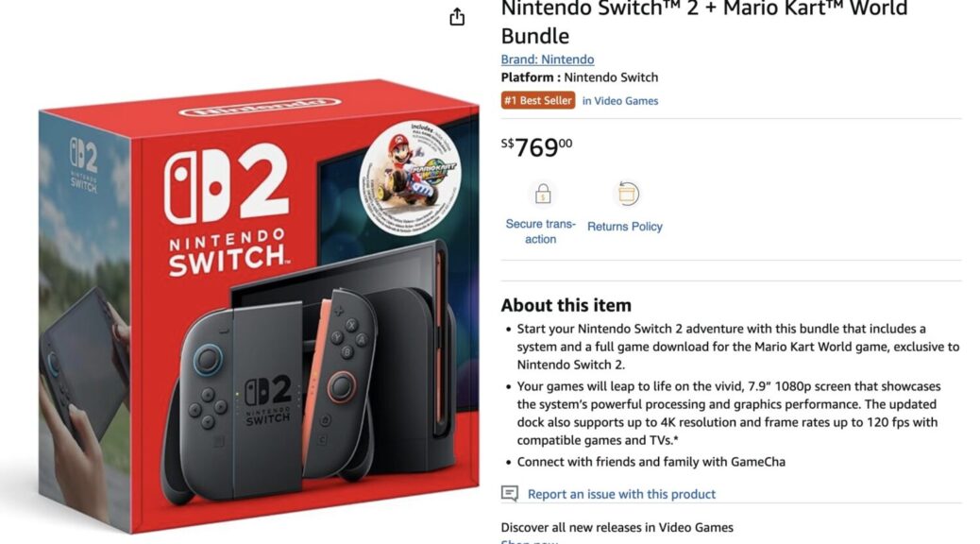Click 'Discover all new releases in Video Games'
Viewport: 980px width, 544px height.
617,527
